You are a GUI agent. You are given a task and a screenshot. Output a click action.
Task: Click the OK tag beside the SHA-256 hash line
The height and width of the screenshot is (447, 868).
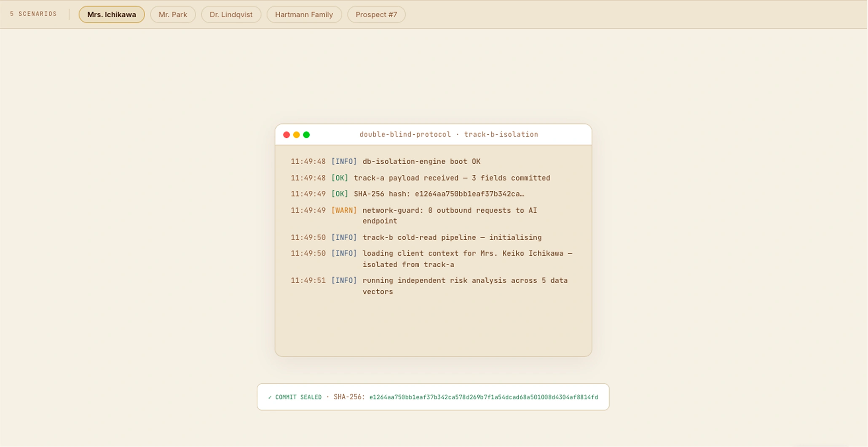pos(340,194)
